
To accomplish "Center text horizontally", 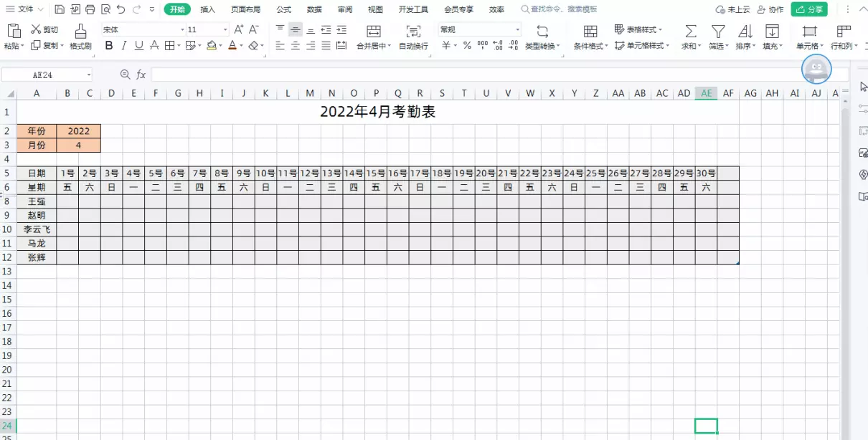I will pyautogui.click(x=296, y=45).
